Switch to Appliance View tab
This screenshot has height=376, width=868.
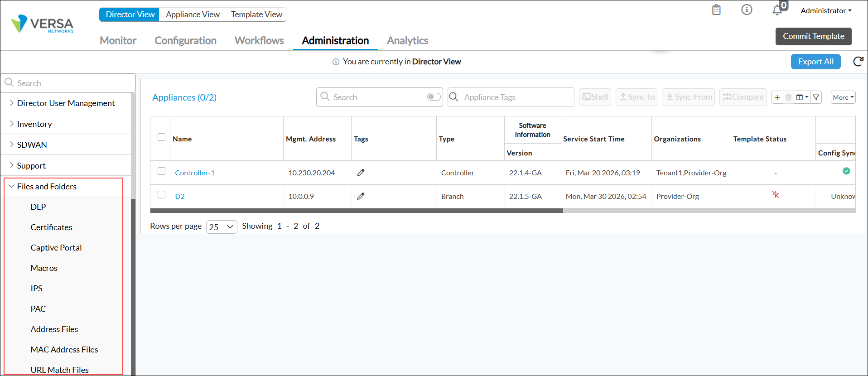(x=193, y=14)
